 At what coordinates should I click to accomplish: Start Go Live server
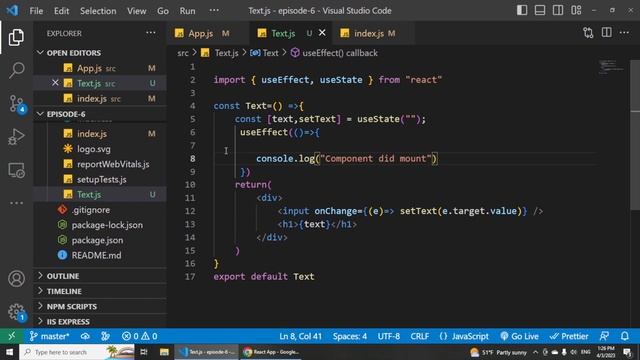519,336
